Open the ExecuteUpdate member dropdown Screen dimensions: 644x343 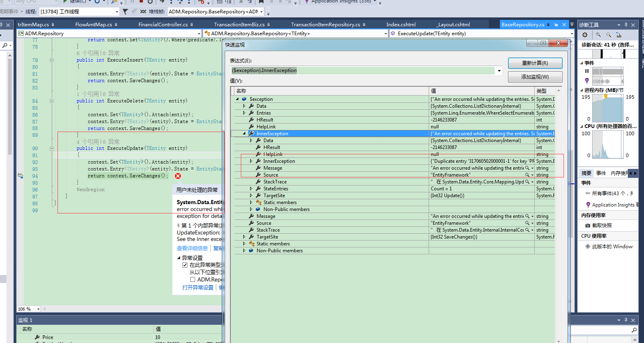click(x=572, y=34)
